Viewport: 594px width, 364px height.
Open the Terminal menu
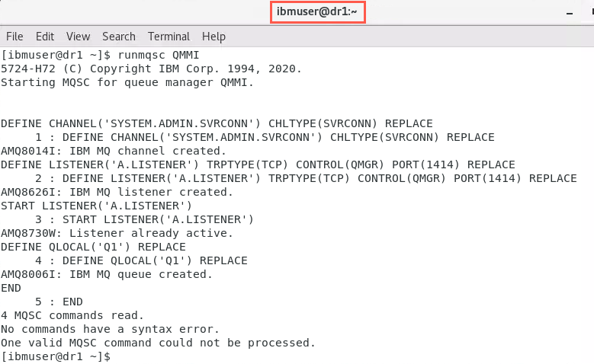pos(169,37)
